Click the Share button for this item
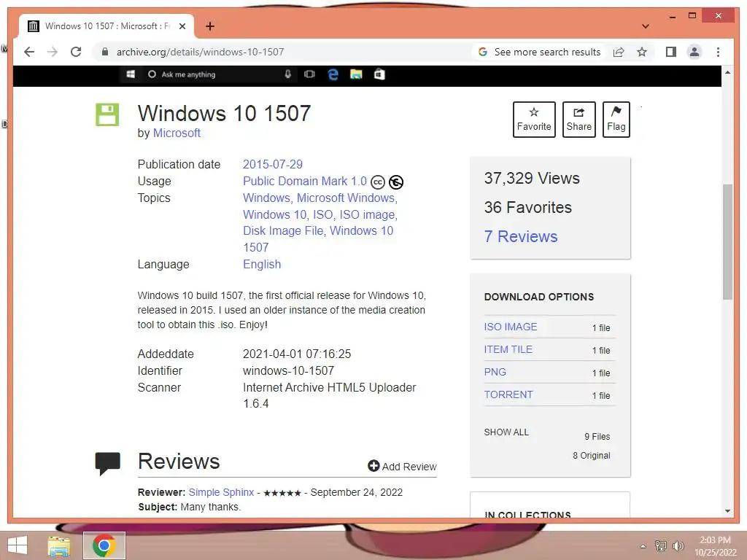Screen dimensions: 747x560 [x=578, y=120]
